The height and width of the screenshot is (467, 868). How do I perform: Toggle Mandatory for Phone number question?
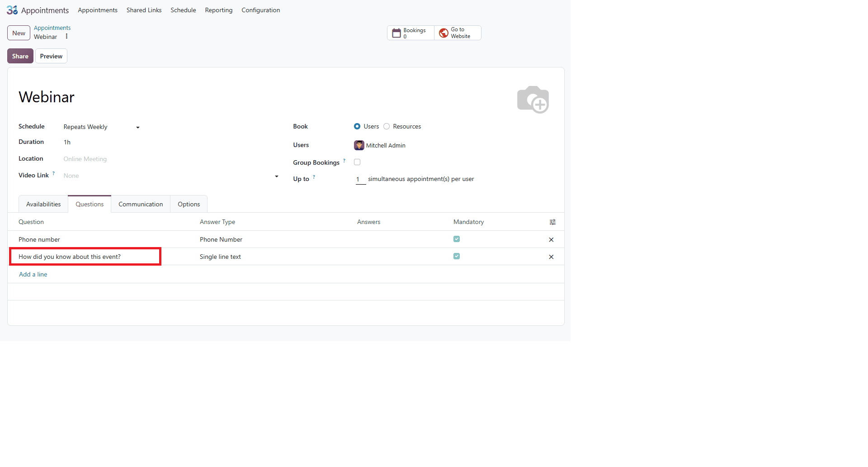coord(457,239)
